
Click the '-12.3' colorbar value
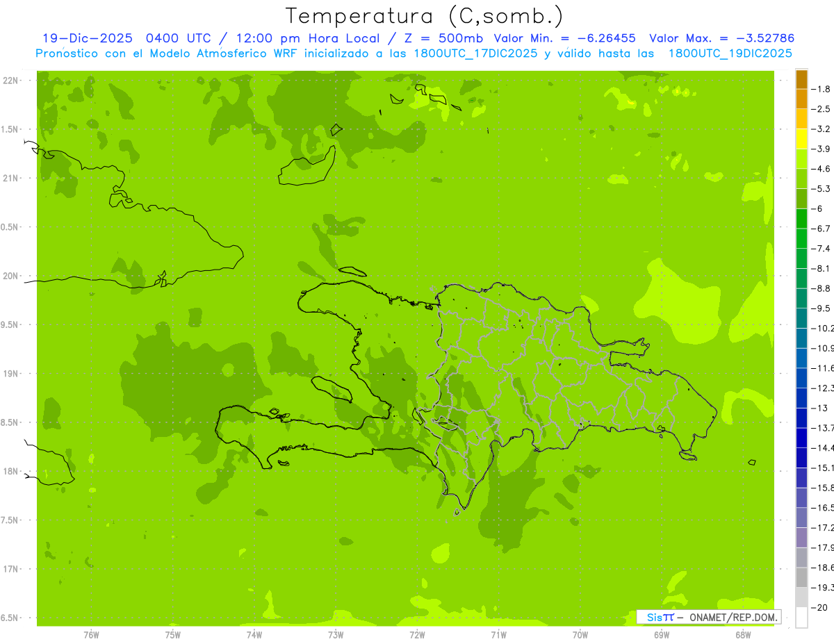click(822, 388)
